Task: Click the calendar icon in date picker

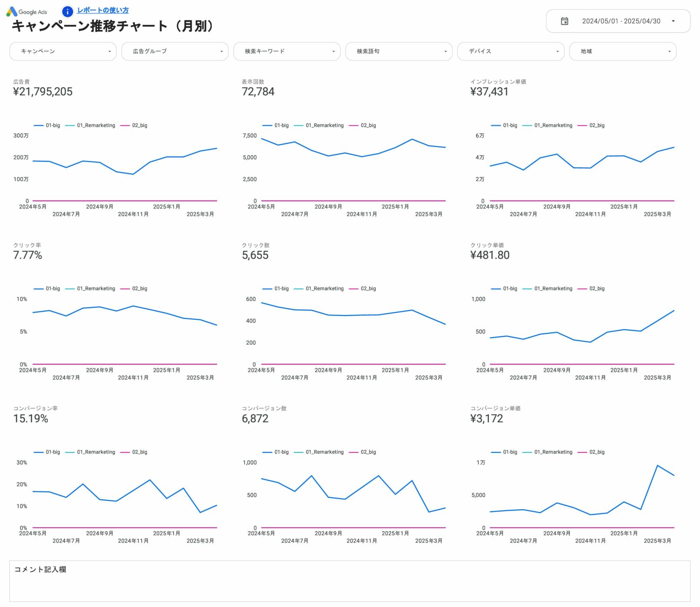Action: (564, 21)
